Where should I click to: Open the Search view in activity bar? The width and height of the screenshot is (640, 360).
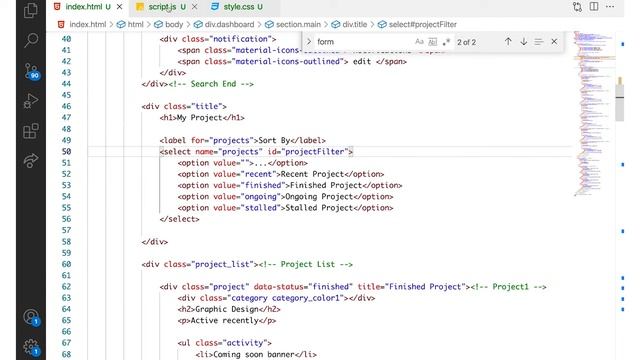click(31, 40)
